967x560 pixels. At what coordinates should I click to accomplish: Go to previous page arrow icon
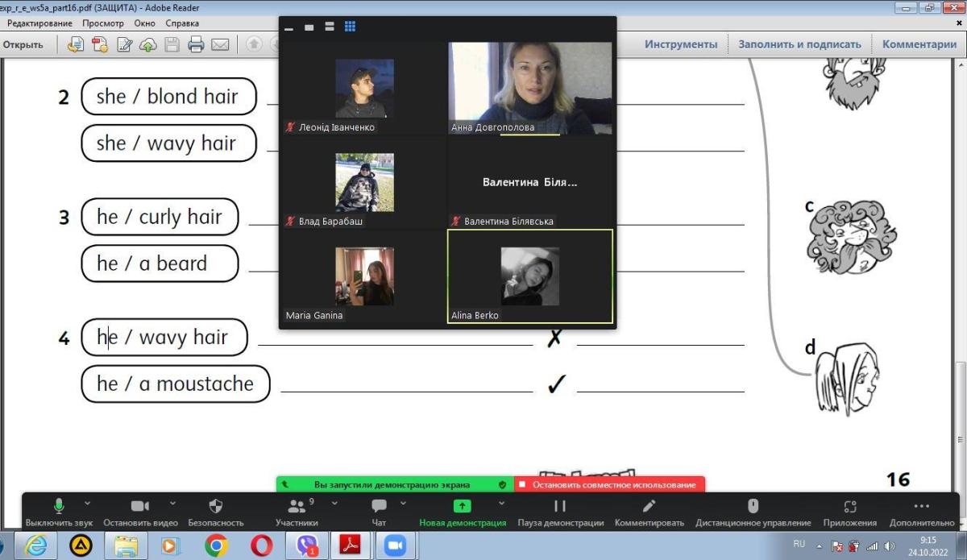pos(253,44)
